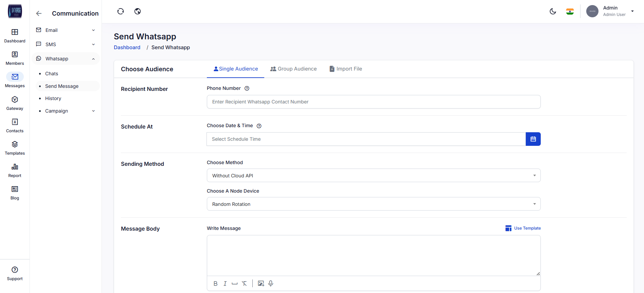
Task: Click the calendar icon for schedule time
Action: [x=533, y=139]
